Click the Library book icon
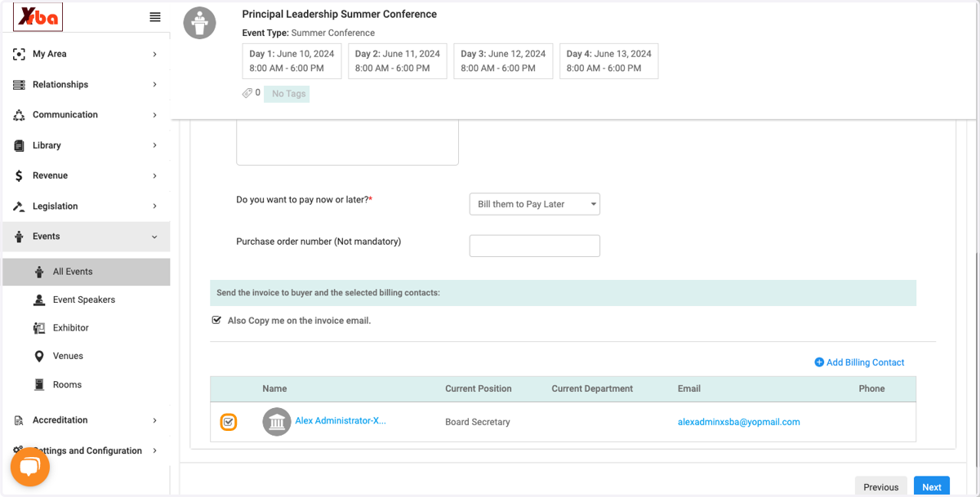 point(19,145)
